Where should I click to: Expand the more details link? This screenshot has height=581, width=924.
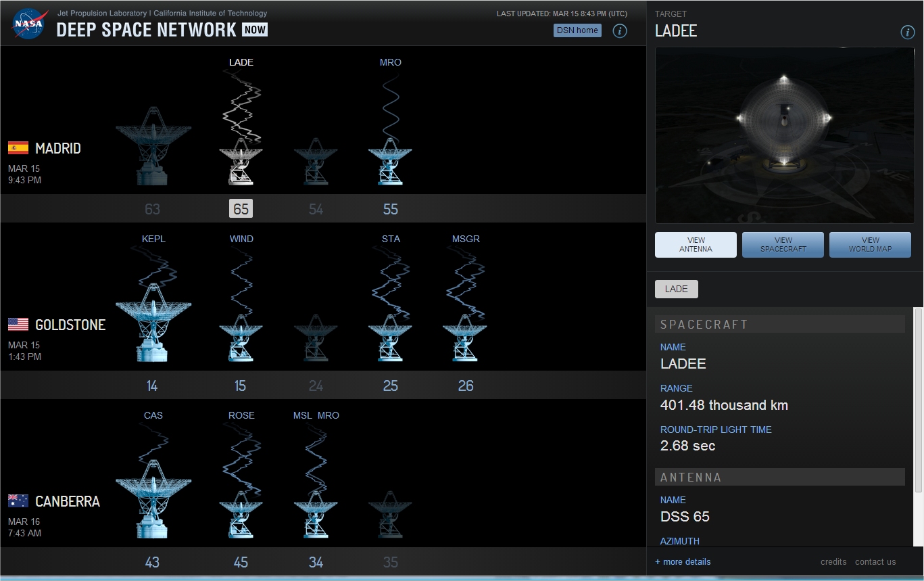click(x=683, y=561)
